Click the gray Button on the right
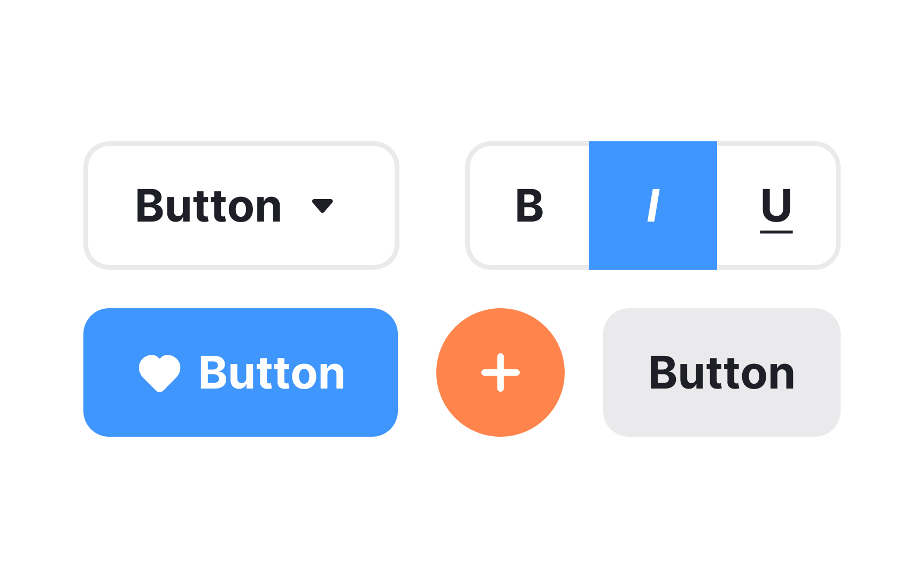 [x=721, y=372]
